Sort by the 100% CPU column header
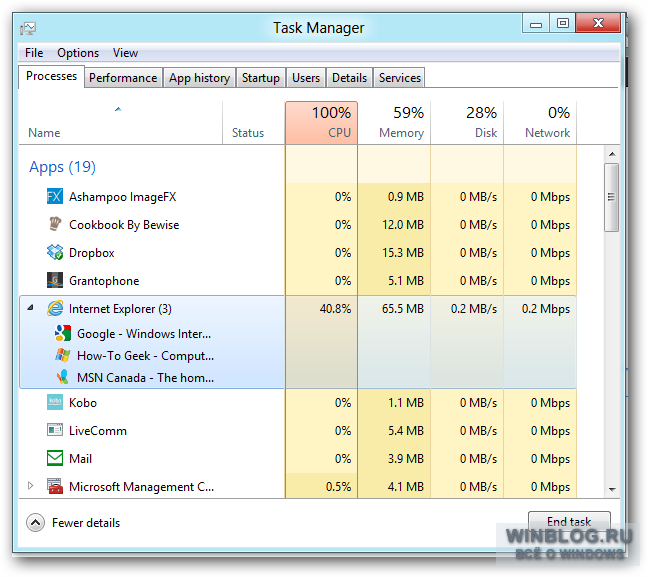This screenshot has width=650, height=577. click(x=321, y=123)
